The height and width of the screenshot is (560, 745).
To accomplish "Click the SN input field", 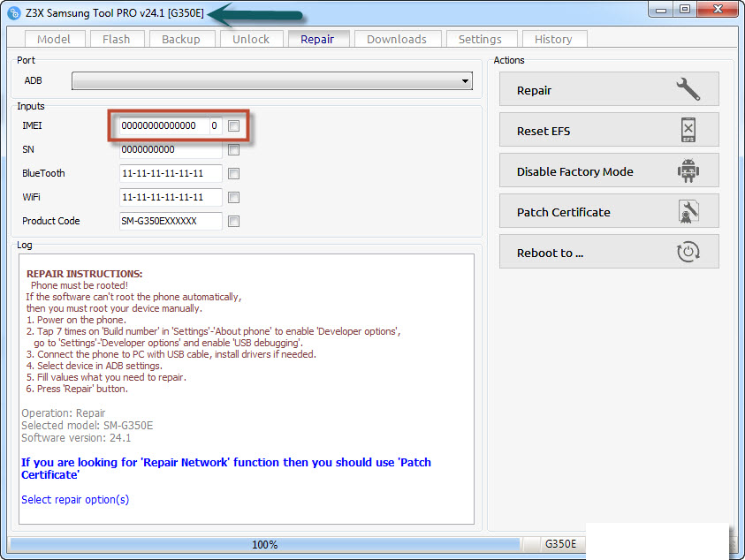I will pyautogui.click(x=171, y=149).
